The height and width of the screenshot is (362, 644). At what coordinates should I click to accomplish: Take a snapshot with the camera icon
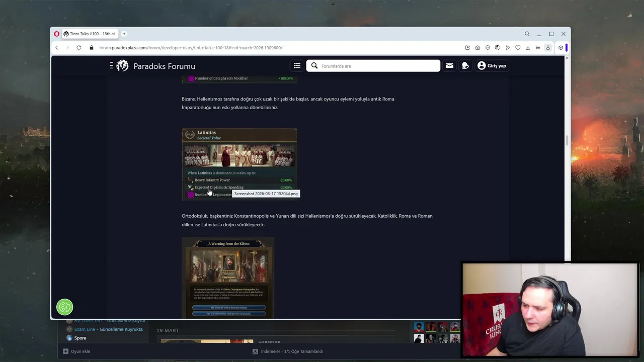click(477, 48)
